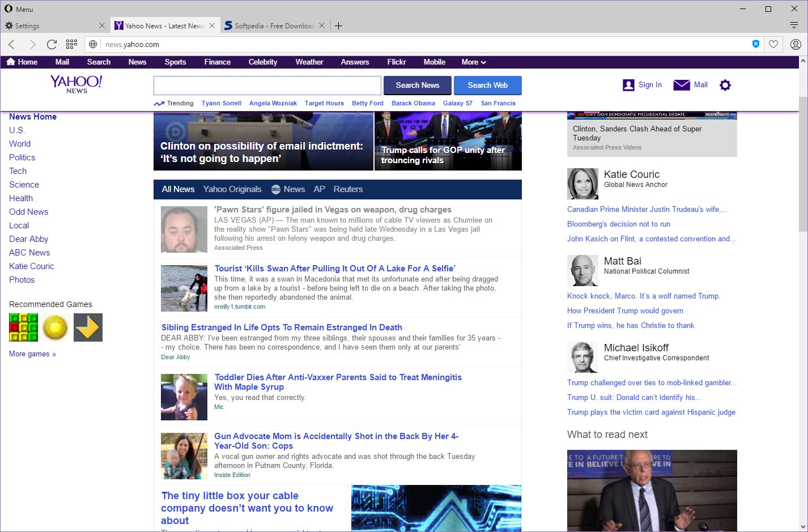Image resolution: width=808 pixels, height=532 pixels.
Task: Open the Yahoo settings gear icon
Action: point(725,85)
